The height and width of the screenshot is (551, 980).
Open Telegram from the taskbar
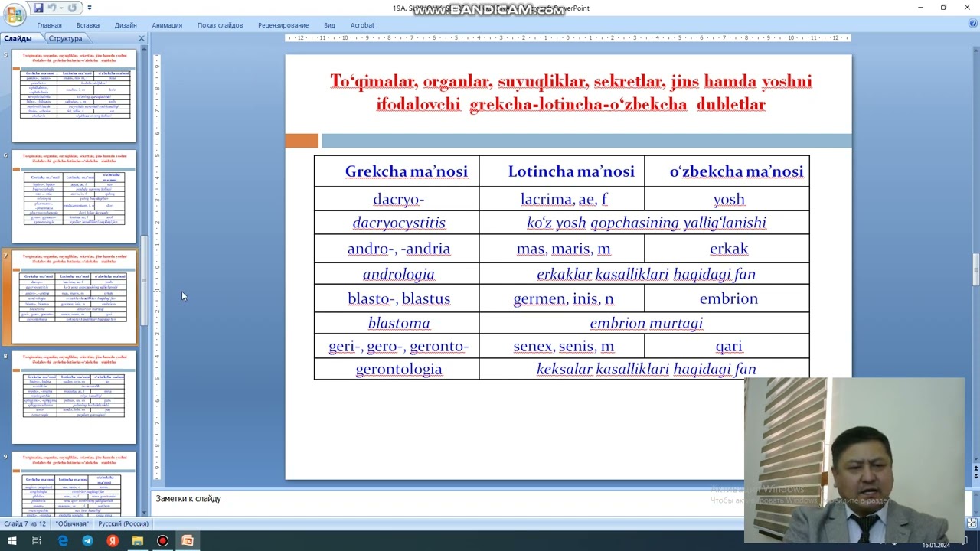point(87,540)
